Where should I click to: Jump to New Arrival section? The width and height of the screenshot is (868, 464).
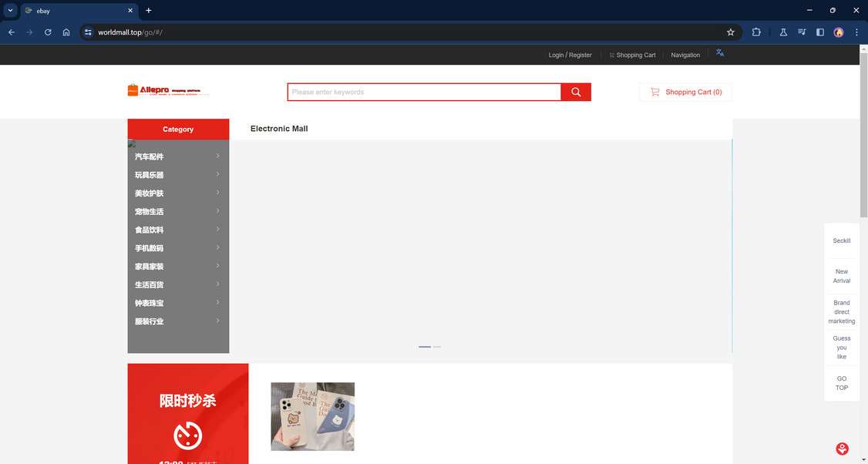(842, 276)
